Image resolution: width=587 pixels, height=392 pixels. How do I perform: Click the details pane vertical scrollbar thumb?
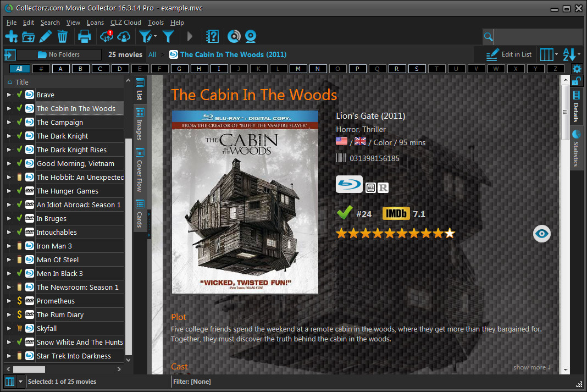565,112
